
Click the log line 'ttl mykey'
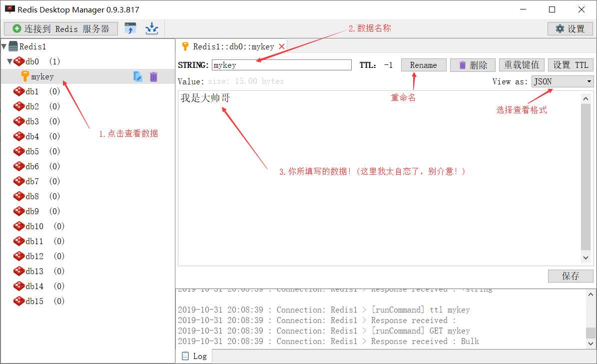pyautogui.click(x=324, y=310)
